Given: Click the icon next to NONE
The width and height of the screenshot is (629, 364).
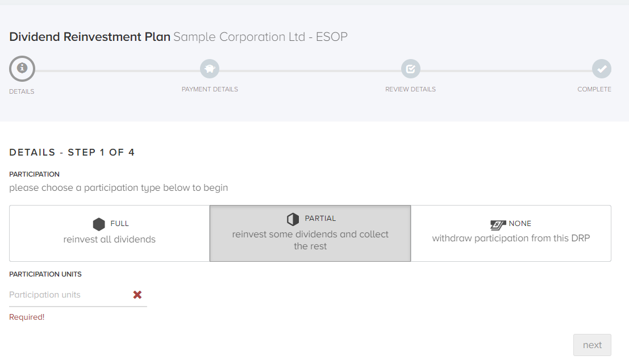Looking at the screenshot, I should pos(498,224).
